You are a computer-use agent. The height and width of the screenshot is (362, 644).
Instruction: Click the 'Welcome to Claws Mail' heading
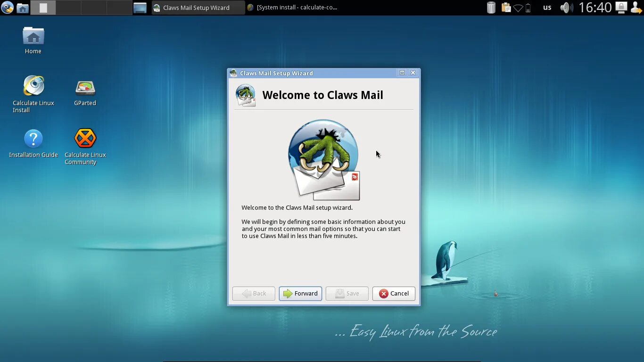coord(322,95)
